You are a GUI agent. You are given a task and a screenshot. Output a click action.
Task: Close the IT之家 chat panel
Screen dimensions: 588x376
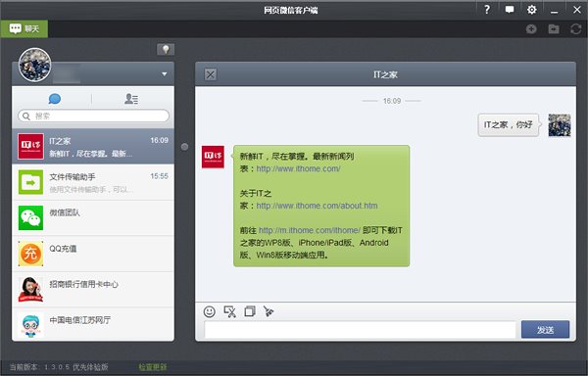(x=211, y=74)
